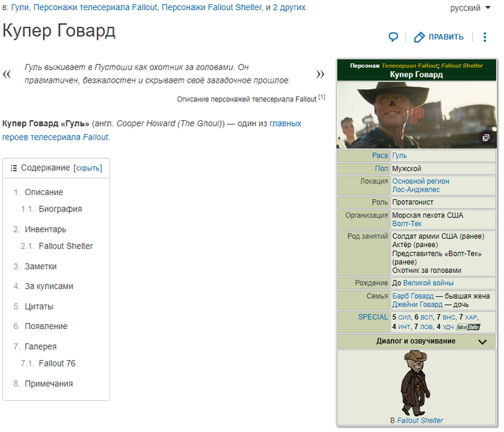Open the Гуль race link
The height and width of the screenshot is (432, 504).
pos(399,156)
